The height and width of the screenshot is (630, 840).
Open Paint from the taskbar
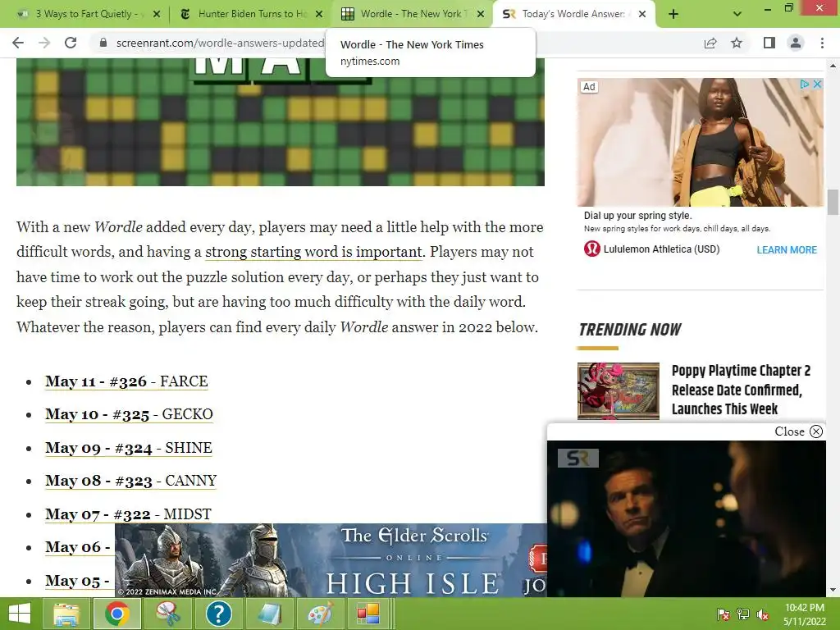[x=320, y=614]
